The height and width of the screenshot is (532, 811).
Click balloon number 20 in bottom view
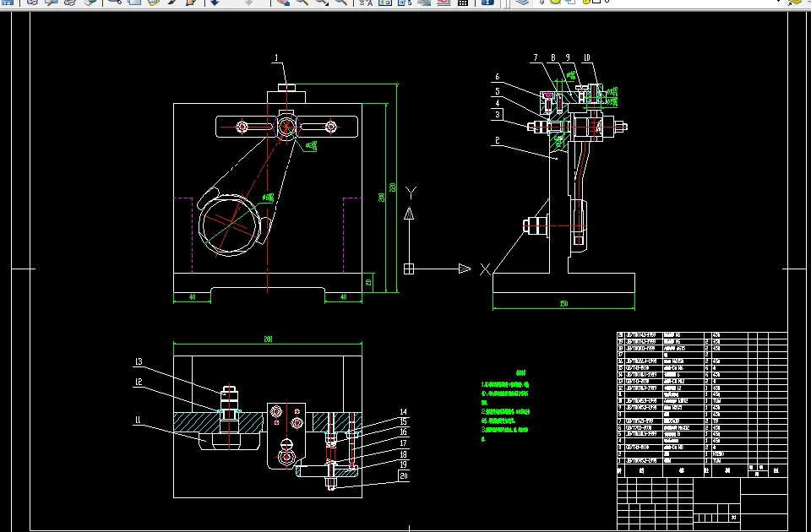404,476
